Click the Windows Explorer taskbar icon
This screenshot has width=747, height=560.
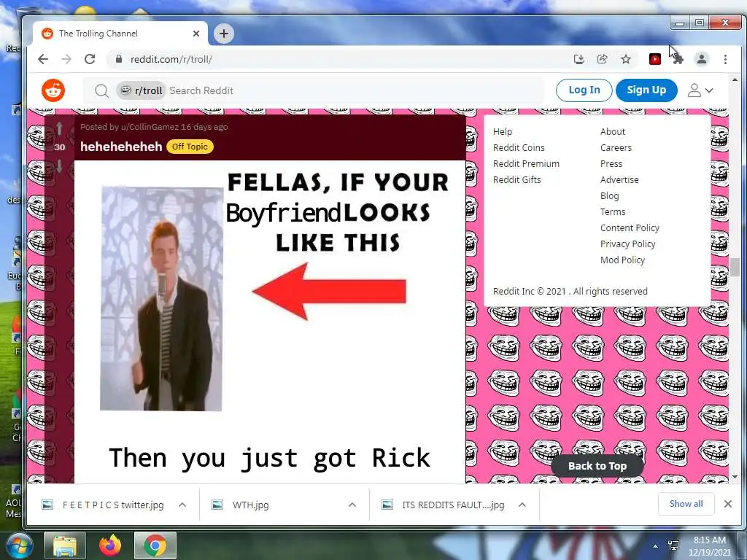tap(65, 545)
